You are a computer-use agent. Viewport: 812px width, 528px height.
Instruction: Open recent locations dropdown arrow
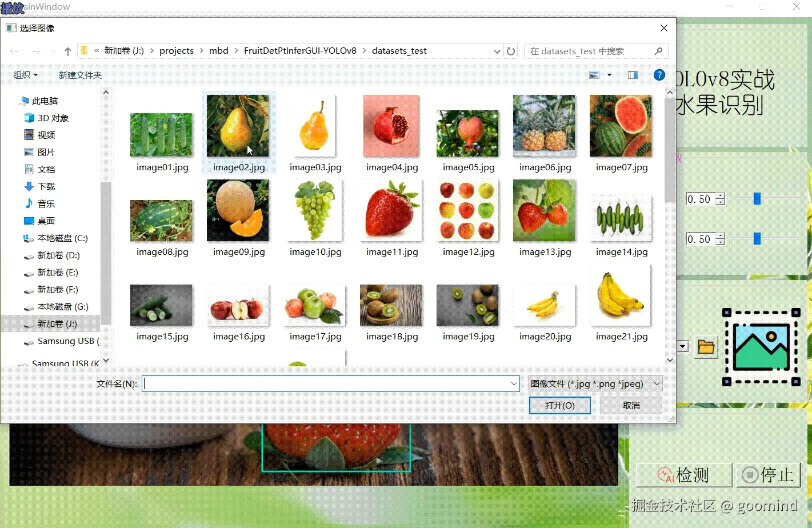tap(53, 51)
